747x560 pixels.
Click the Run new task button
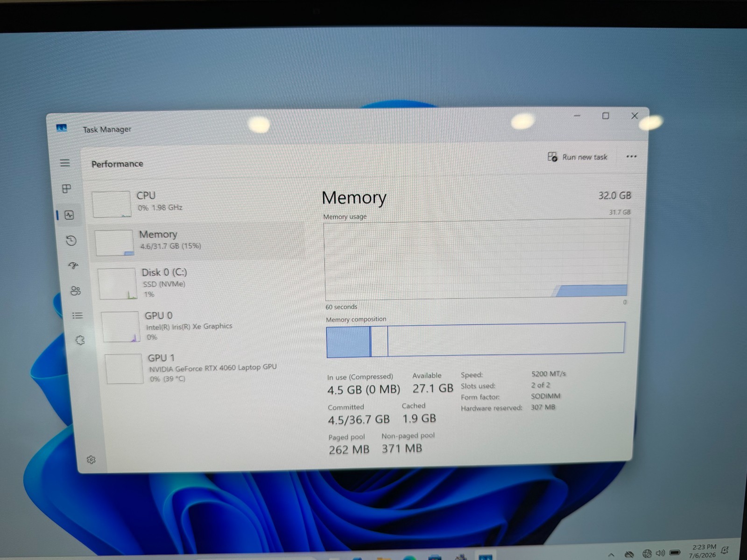coord(578,157)
